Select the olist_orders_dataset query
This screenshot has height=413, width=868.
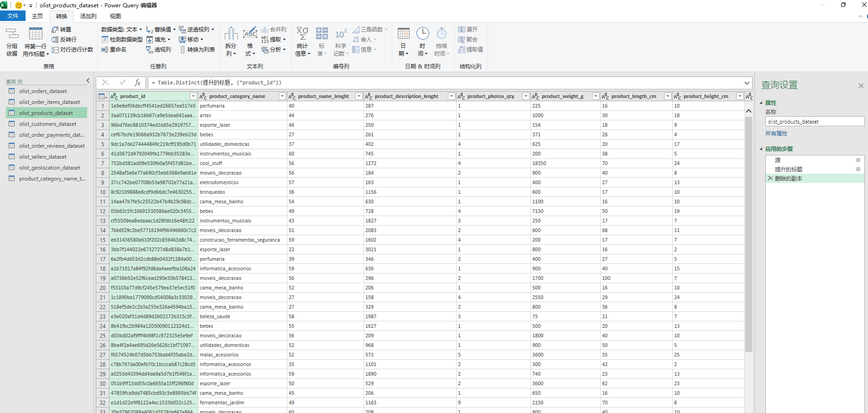pos(46,91)
